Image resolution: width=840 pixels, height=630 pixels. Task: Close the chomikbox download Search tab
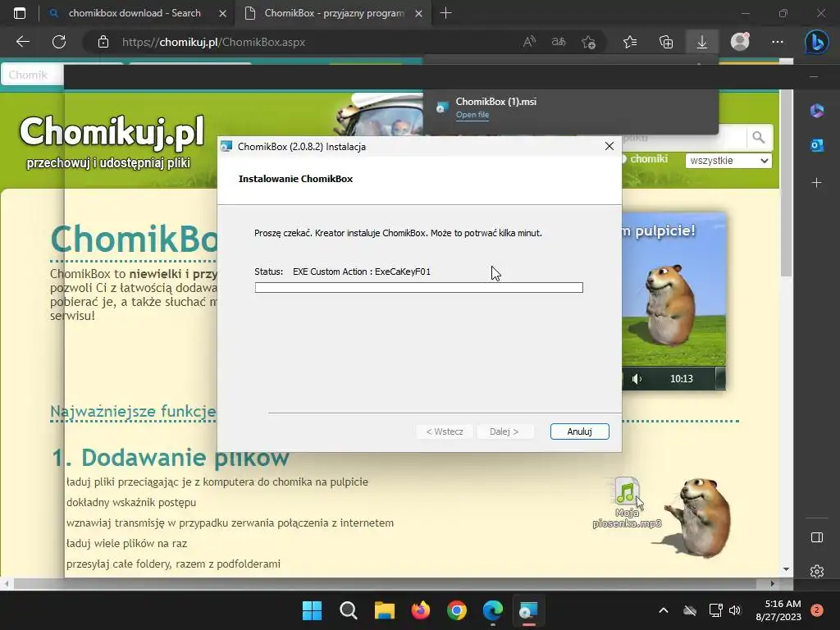pyautogui.click(x=222, y=13)
